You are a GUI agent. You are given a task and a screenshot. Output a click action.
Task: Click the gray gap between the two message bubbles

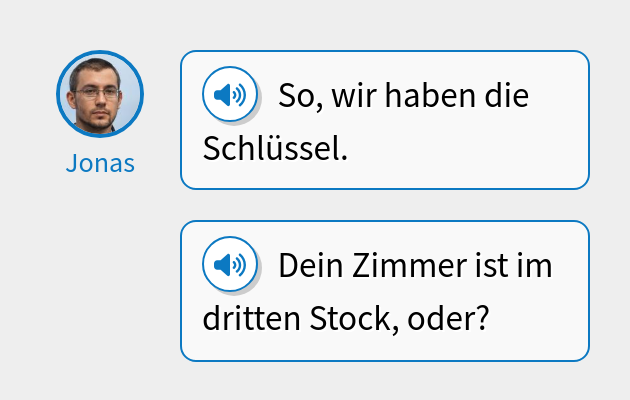coord(385,205)
